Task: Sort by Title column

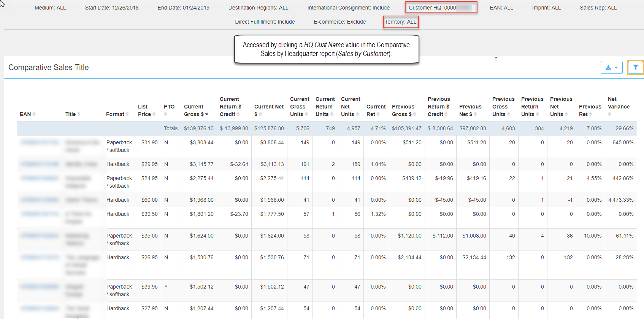Action: pyautogui.click(x=73, y=114)
